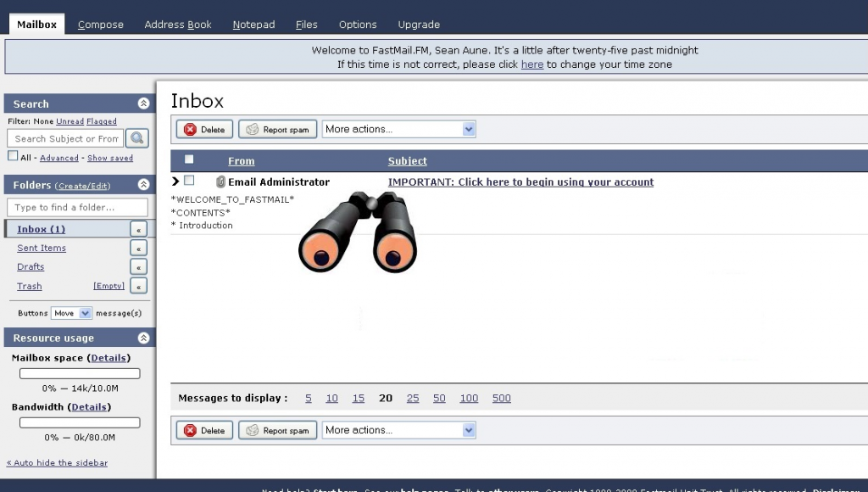Open the Notepad tab
Viewport: 868px width, 492px height.
(x=253, y=25)
